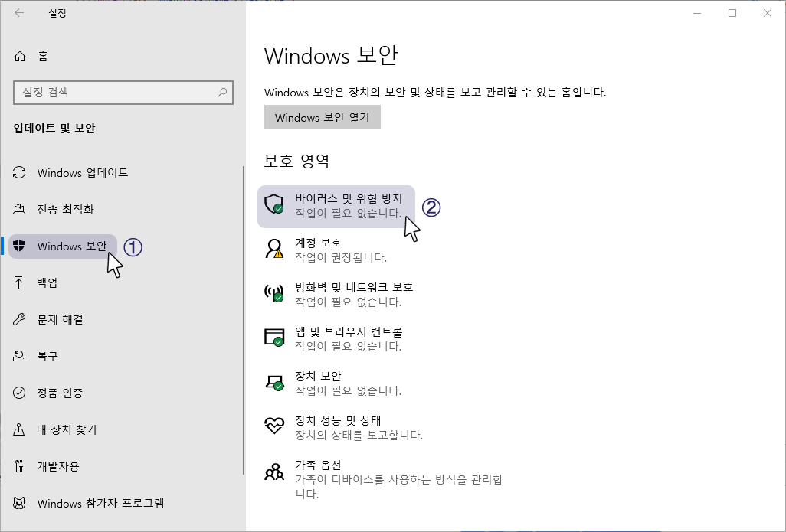The height and width of the screenshot is (532, 786).
Task: Select 전송 최적화 in the sidebar
Action: pyautogui.click(x=66, y=210)
